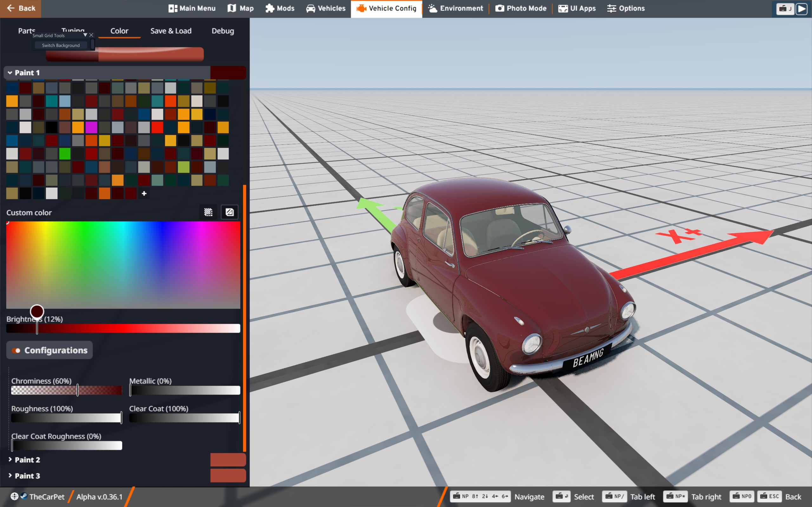
Task: Open the Debug tab
Action: pos(222,31)
